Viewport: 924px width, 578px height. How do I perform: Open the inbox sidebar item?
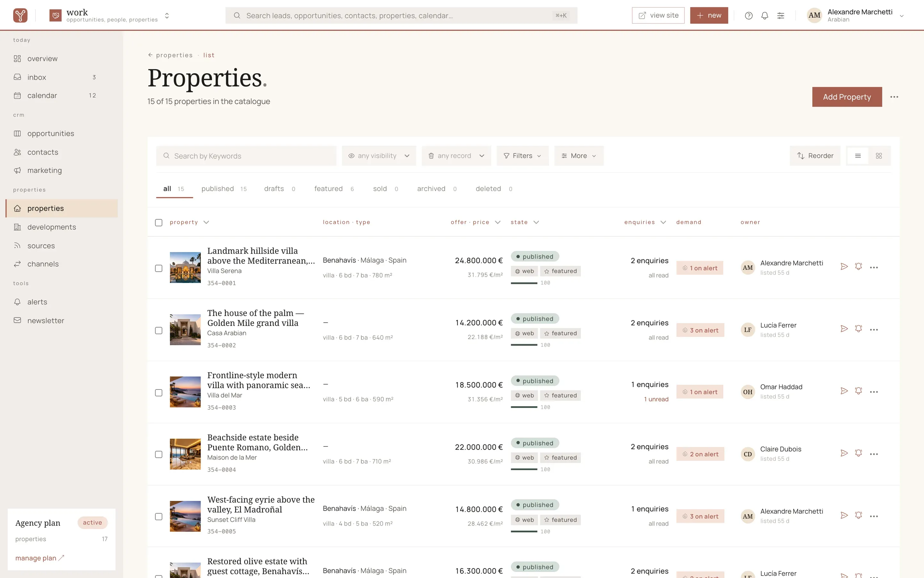pos(62,77)
